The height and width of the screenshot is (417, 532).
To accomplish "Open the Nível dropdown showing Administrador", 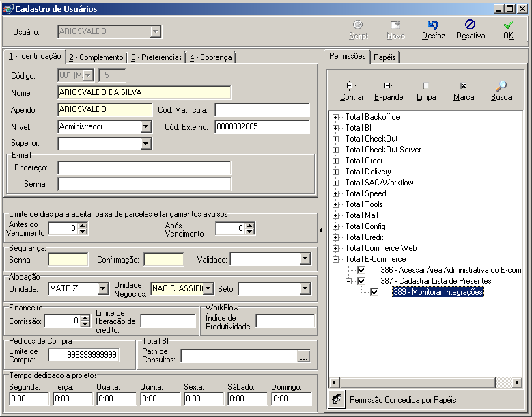I will 145,126.
